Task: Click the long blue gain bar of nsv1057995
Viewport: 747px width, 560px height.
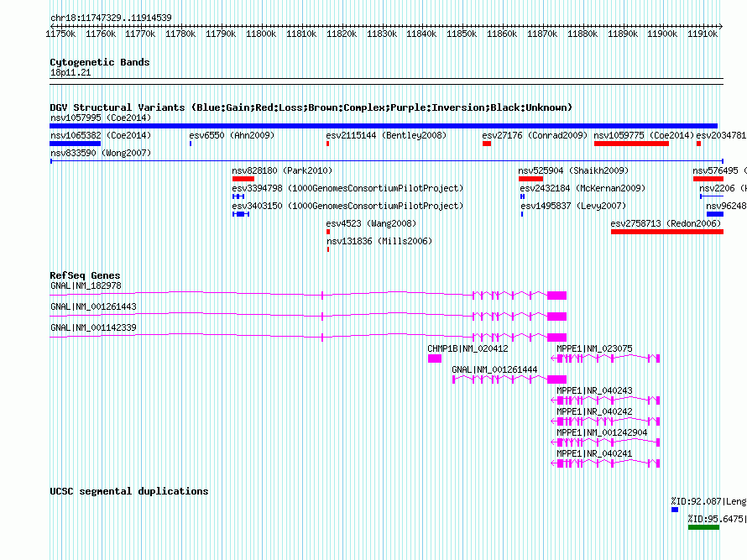Action: click(384, 126)
